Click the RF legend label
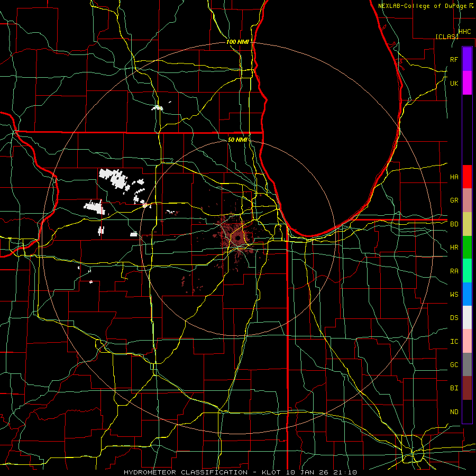The height and width of the screenshot is (476, 476). click(454, 59)
